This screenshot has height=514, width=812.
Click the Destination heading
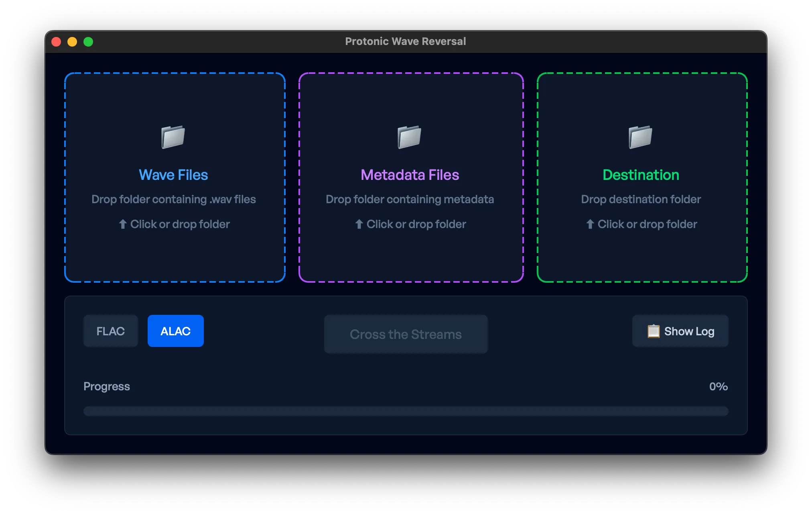pyautogui.click(x=641, y=175)
